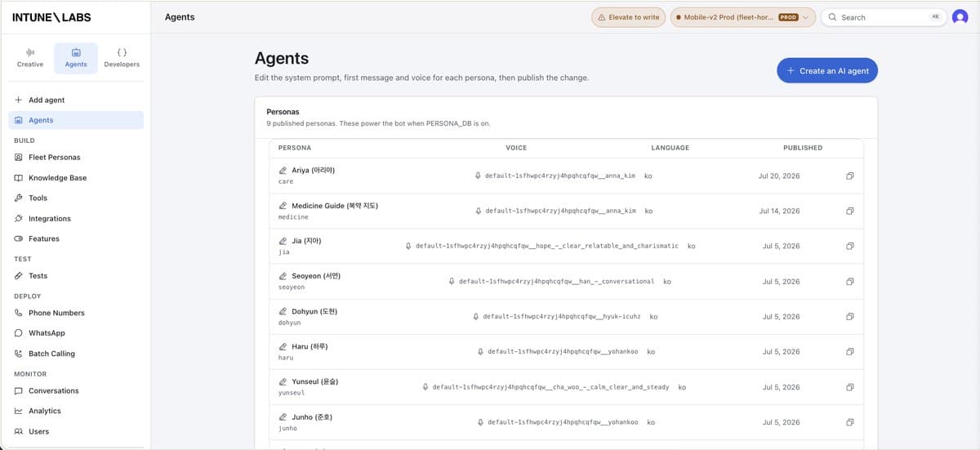
Task: Click the edit pencil for Yunseul
Action: tap(283, 382)
